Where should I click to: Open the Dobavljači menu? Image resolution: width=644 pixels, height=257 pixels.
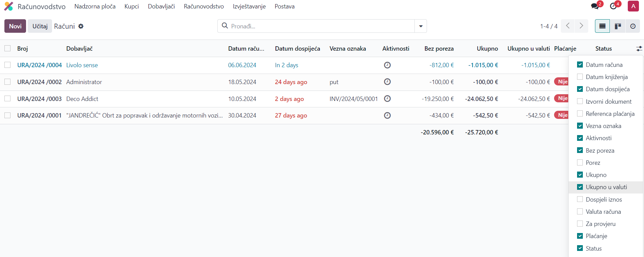[x=161, y=6]
